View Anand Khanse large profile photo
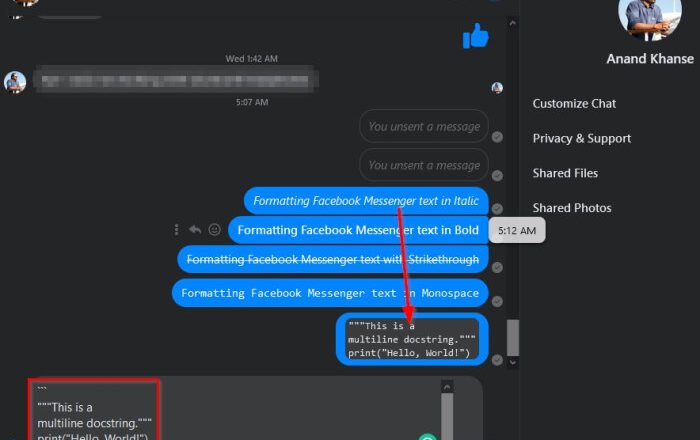Screen dimensions: 700x440 [650, 18]
